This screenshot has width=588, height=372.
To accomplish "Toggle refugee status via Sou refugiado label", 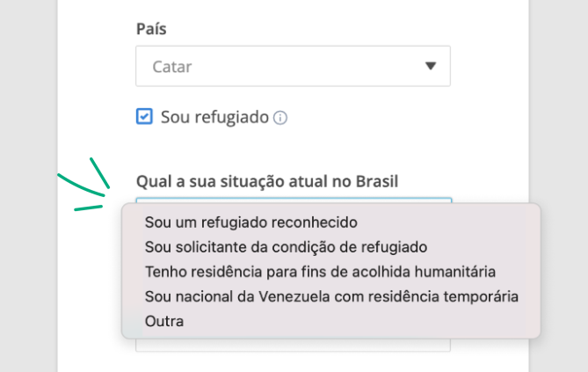I will click(x=214, y=117).
